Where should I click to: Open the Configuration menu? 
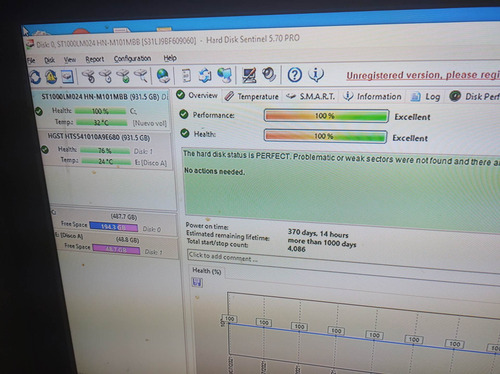coord(132,59)
